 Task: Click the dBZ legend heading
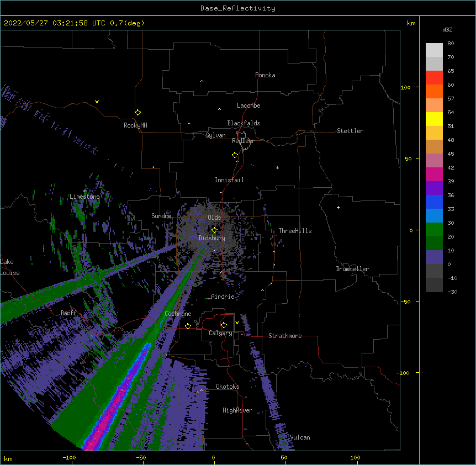pos(447,29)
